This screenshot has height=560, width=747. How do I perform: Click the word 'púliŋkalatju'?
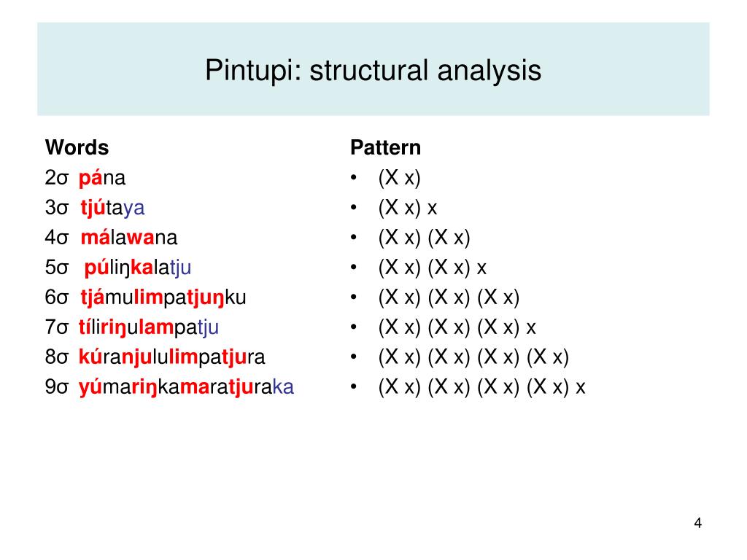(x=138, y=268)
